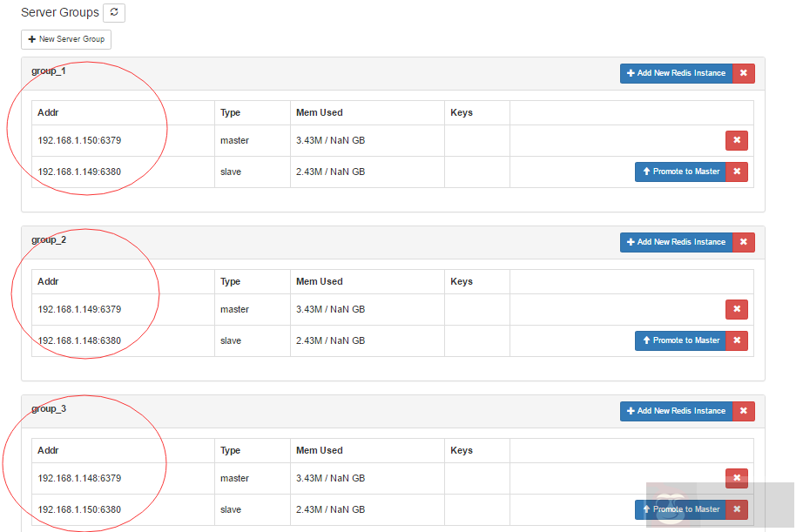
Task: Remove slave server 192.168.1.148:6380
Action: [737, 340]
